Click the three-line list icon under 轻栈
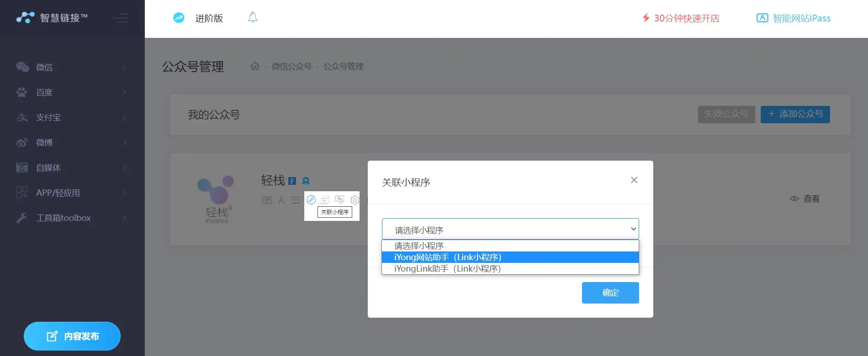Viewport: 868px width, 356px height. point(296,200)
